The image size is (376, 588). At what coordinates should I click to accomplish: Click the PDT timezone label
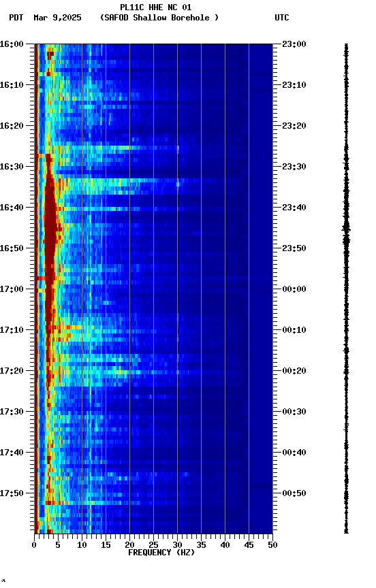16,18
